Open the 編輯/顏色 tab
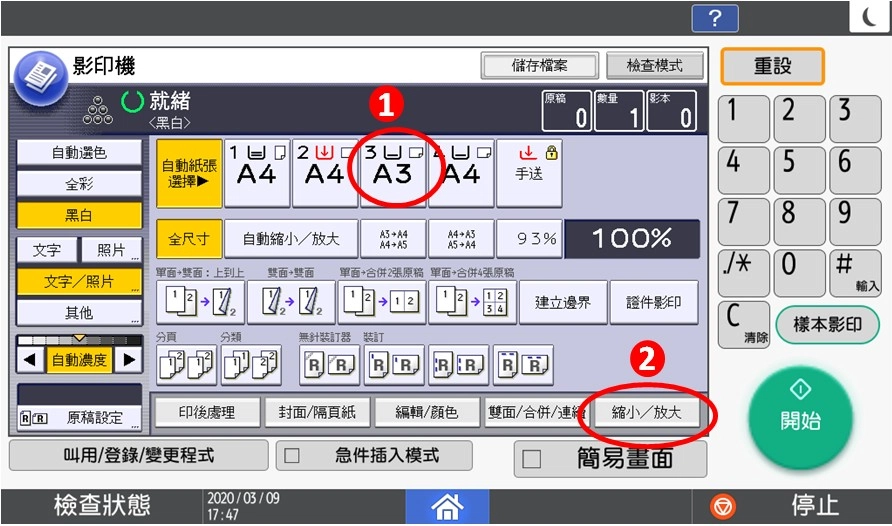 [427, 412]
